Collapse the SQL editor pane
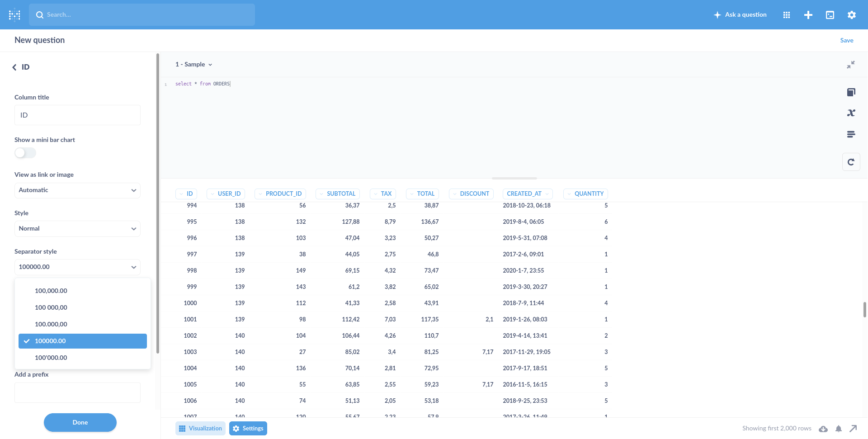 point(851,65)
